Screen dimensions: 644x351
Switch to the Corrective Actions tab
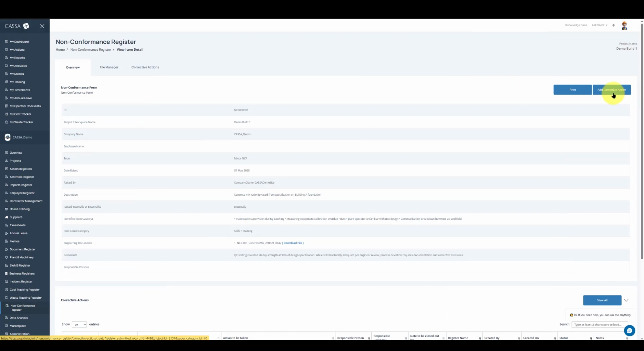(145, 67)
